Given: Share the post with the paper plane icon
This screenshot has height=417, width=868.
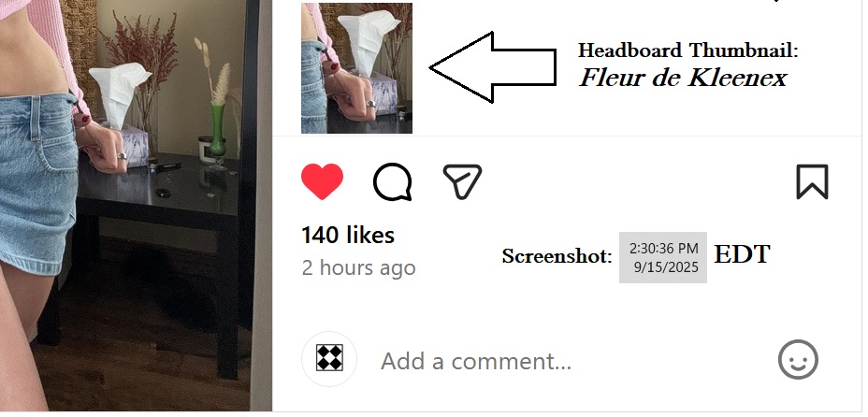Looking at the screenshot, I should (462, 181).
